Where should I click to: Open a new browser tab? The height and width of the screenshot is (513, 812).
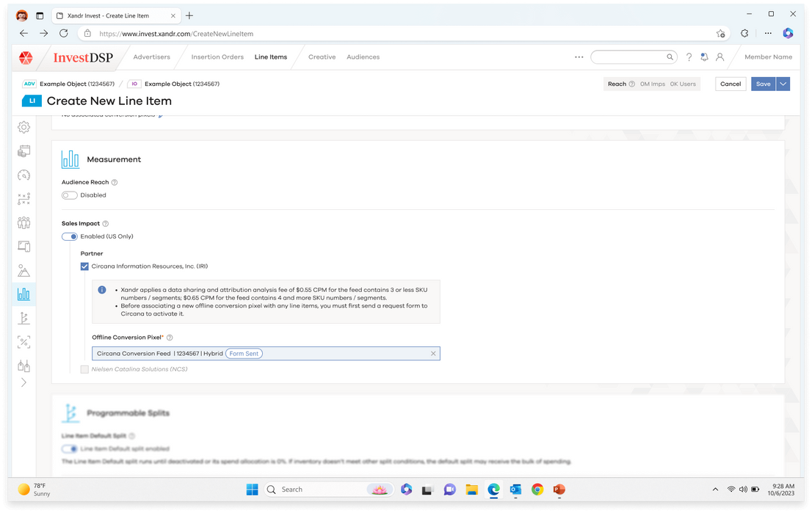point(189,15)
